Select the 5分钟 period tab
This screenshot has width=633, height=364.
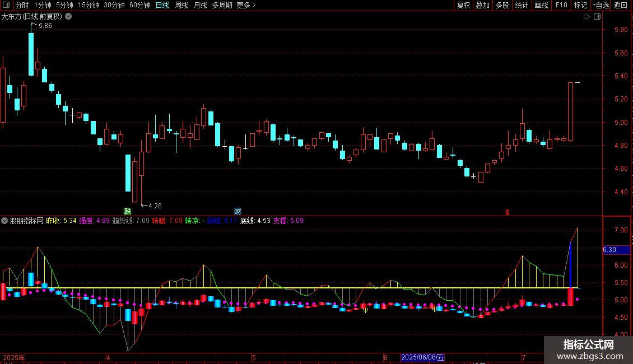[64, 5]
